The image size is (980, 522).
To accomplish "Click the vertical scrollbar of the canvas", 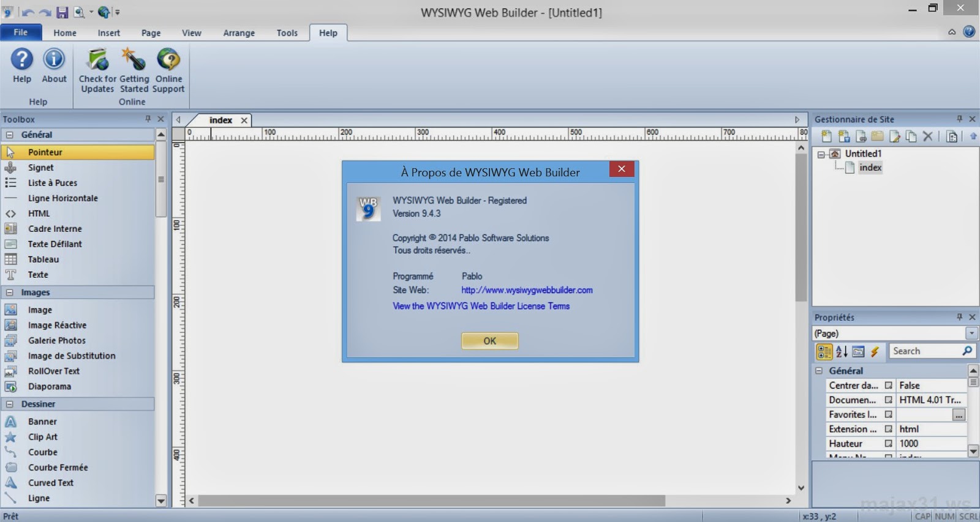I will pyautogui.click(x=801, y=227).
